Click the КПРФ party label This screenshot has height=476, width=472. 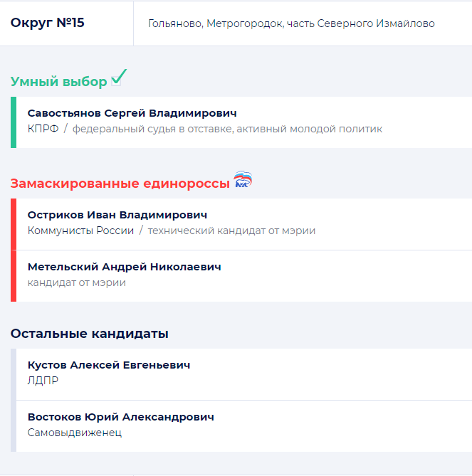pos(43,129)
